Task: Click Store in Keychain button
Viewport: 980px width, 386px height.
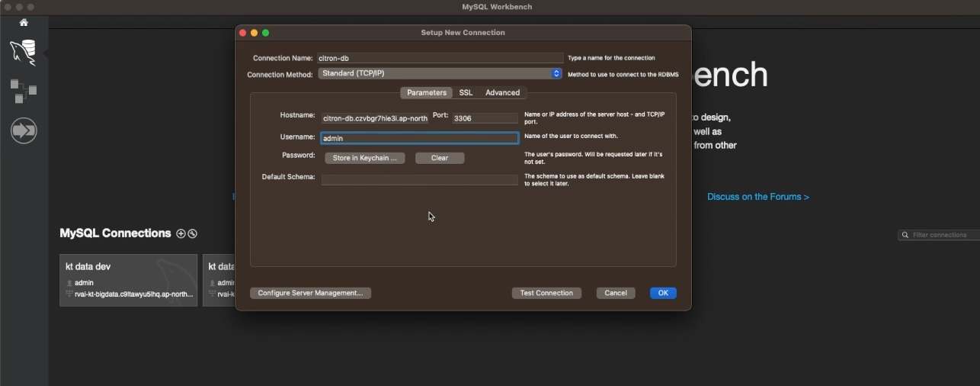Action: [365, 158]
